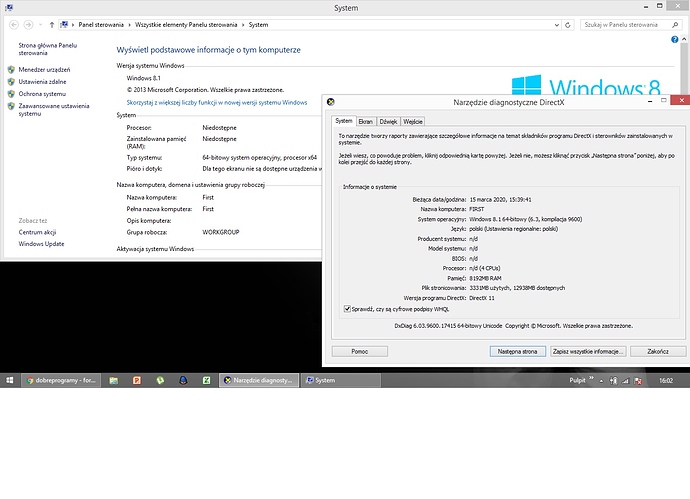This screenshot has height=499, width=690.
Task: Click the 8192MB RAM value
Action: click(485, 279)
